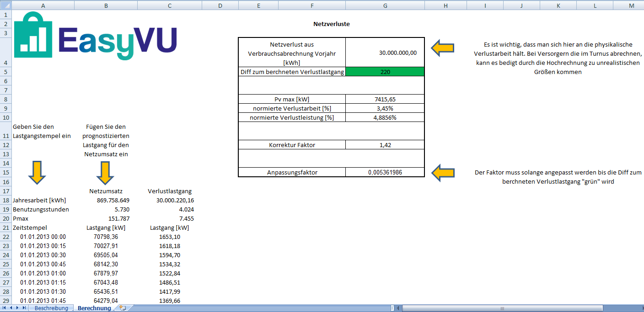
Task: Click the 'Anpassungsfaktor' label cell
Action: pos(292,172)
